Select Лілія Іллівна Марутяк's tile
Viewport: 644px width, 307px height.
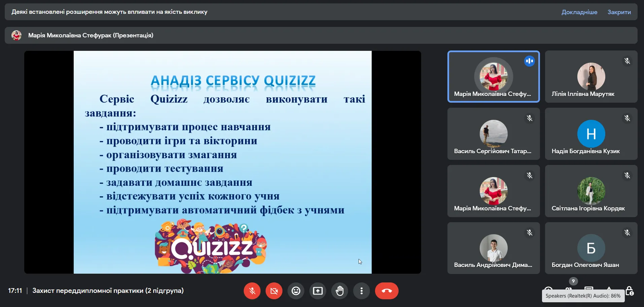[x=591, y=76]
